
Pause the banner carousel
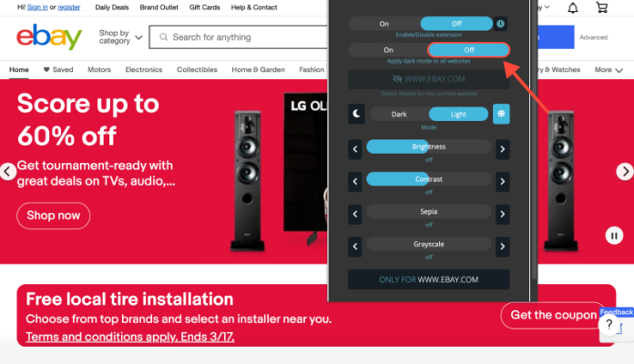click(x=614, y=236)
